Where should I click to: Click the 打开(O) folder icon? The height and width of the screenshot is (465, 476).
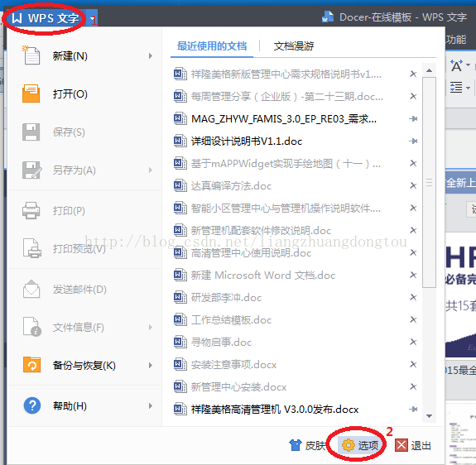click(x=31, y=93)
